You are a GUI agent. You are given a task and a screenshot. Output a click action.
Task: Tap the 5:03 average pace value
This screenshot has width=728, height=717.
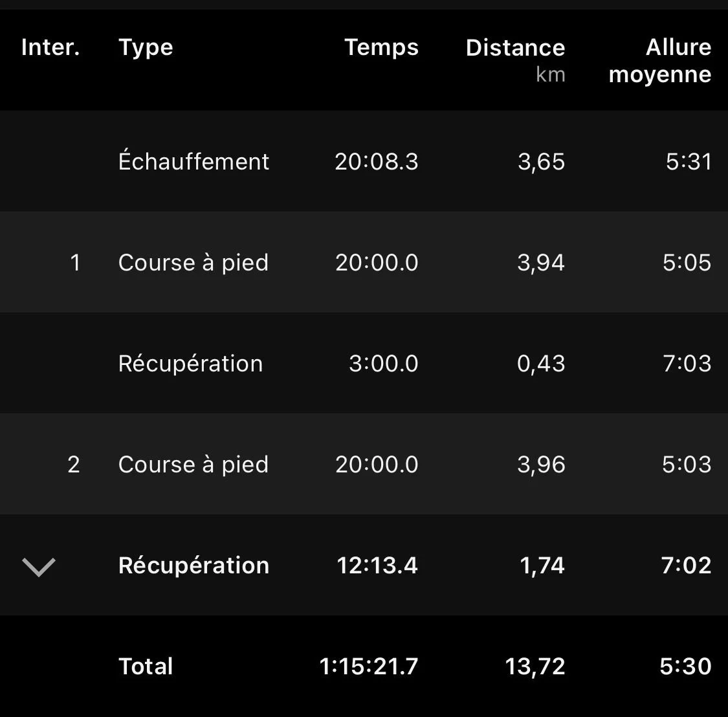coord(687,465)
